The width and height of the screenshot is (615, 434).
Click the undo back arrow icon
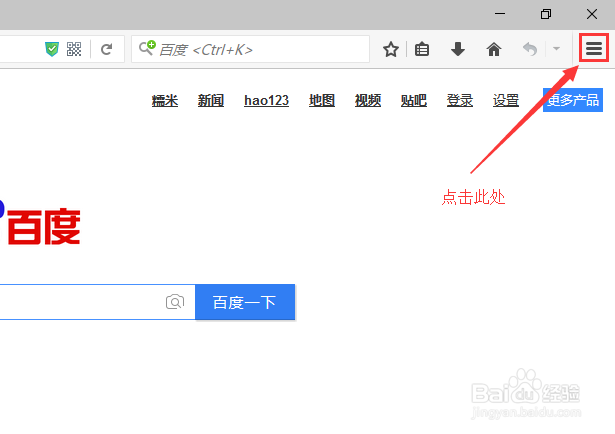click(x=530, y=49)
